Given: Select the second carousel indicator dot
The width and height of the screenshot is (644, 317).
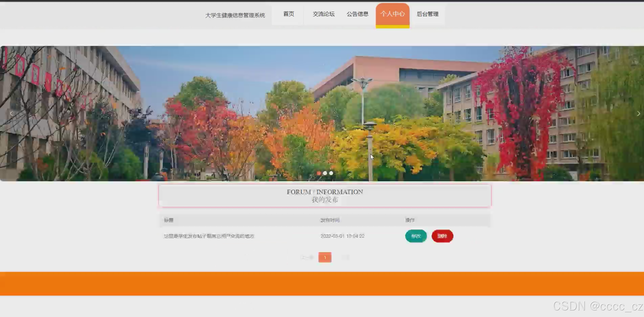Looking at the screenshot, I should click(325, 173).
